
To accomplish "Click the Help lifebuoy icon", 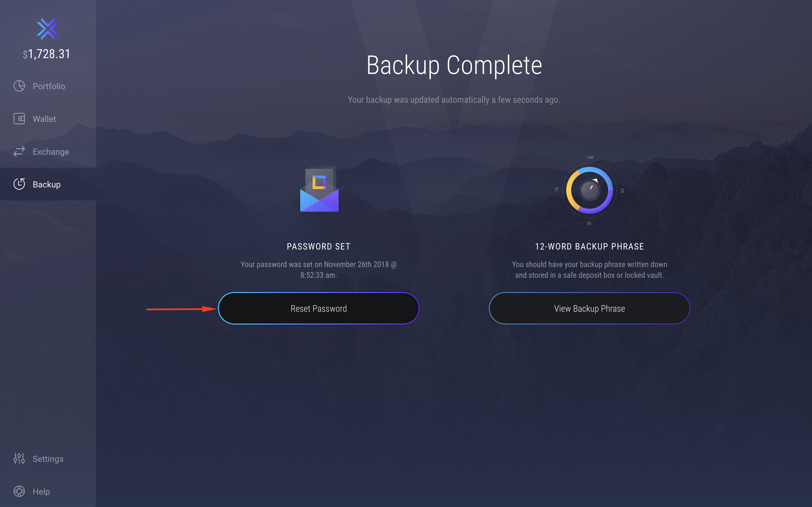I will click(19, 491).
